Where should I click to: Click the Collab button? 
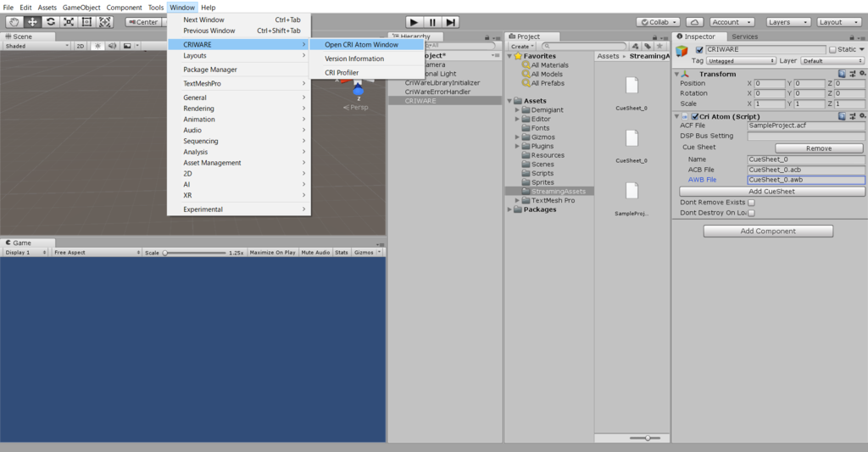tap(658, 22)
